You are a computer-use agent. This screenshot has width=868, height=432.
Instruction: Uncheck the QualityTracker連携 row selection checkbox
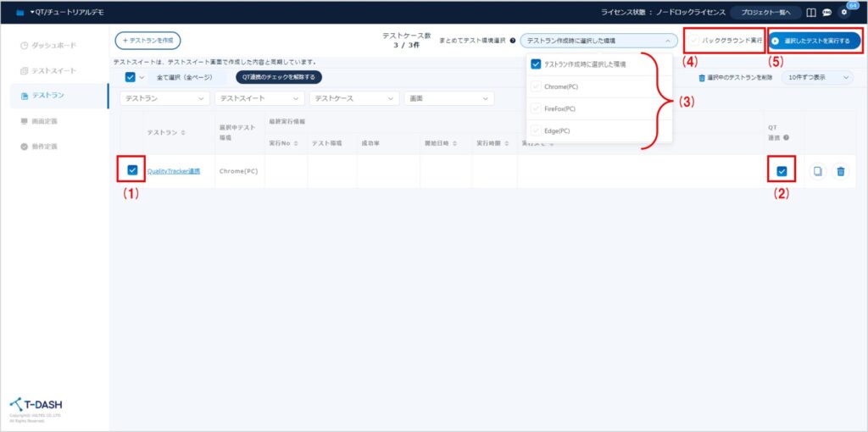click(132, 170)
